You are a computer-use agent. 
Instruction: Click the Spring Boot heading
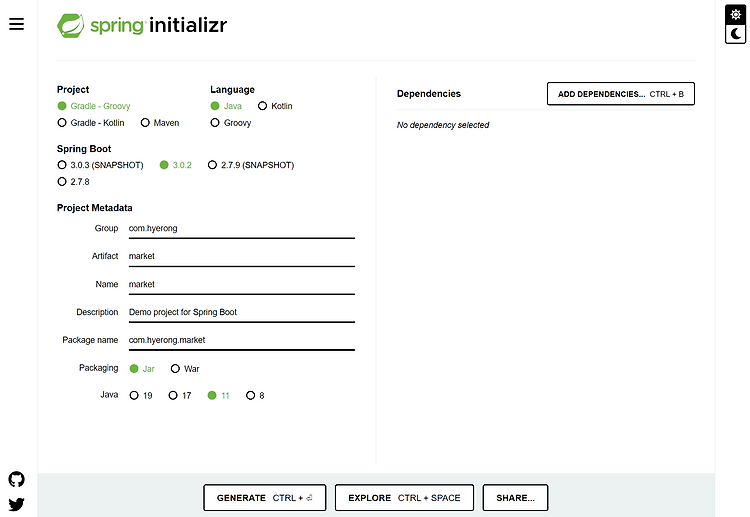coord(84,149)
